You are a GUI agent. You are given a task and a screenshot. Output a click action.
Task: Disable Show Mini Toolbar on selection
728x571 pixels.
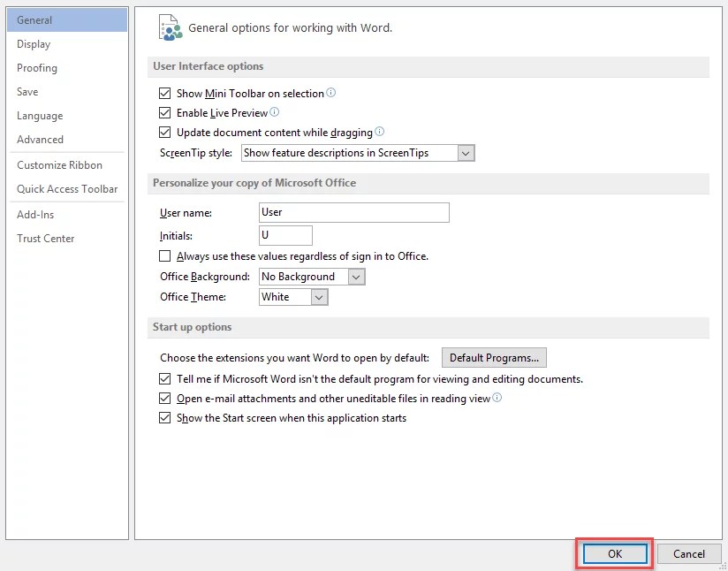164,93
